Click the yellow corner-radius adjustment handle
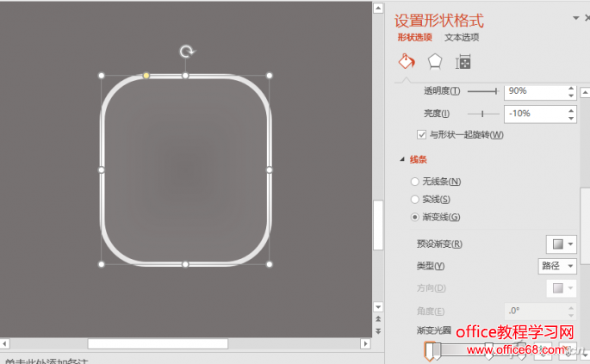 (x=146, y=76)
